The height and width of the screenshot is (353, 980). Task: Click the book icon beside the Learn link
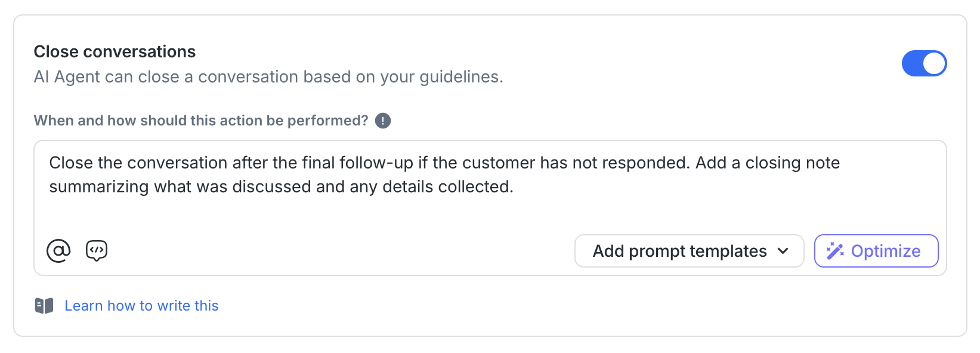[x=44, y=306]
